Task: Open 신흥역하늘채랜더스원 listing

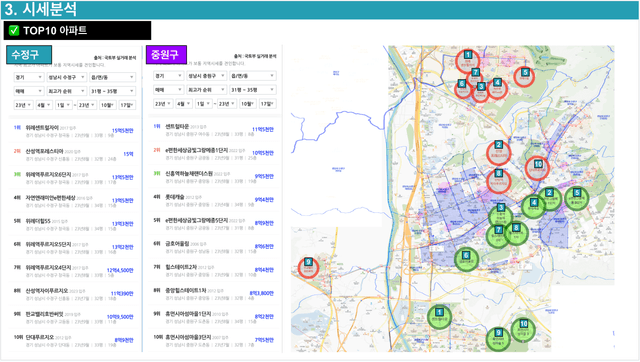Action: point(213,176)
